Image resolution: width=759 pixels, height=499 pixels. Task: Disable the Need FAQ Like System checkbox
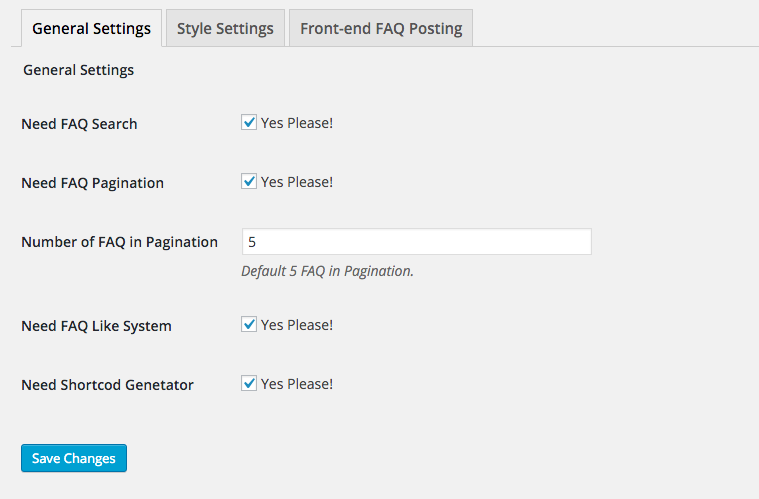(249, 325)
